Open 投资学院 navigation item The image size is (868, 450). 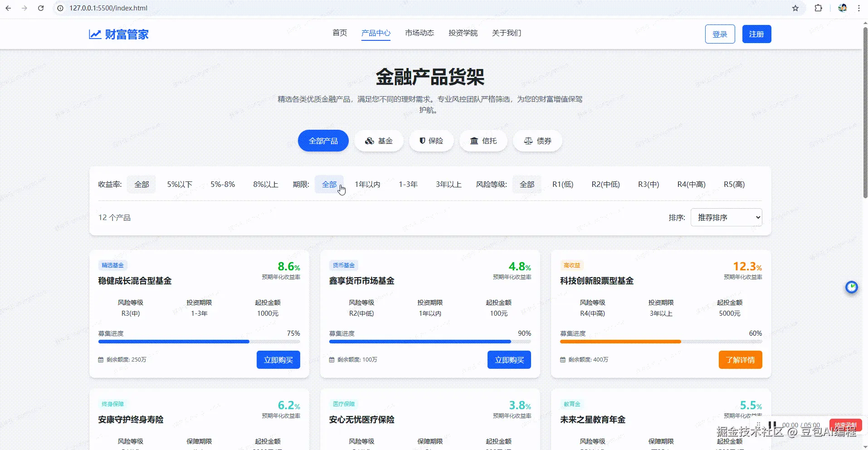(x=463, y=33)
